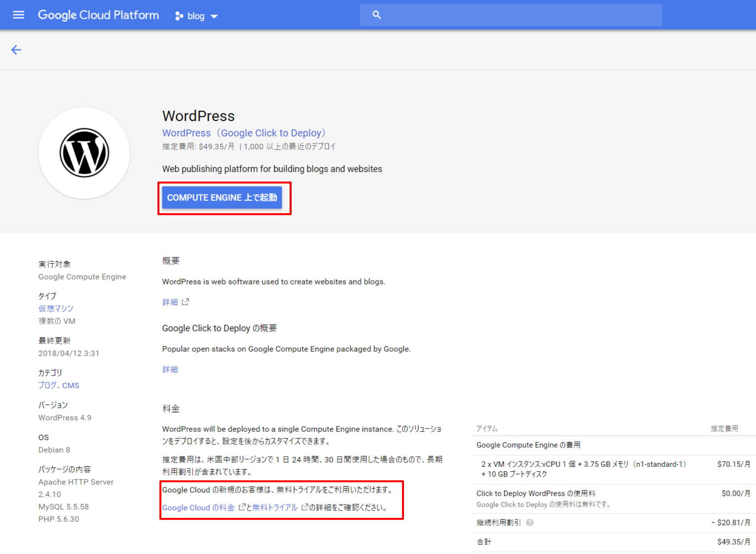
Task: Expand the blog project selector dropdown
Action: point(197,16)
